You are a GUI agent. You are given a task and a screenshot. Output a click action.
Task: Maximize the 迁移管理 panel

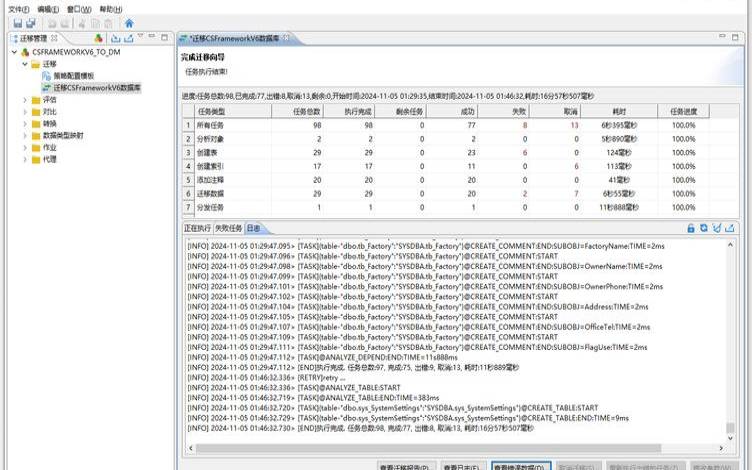click(164, 36)
